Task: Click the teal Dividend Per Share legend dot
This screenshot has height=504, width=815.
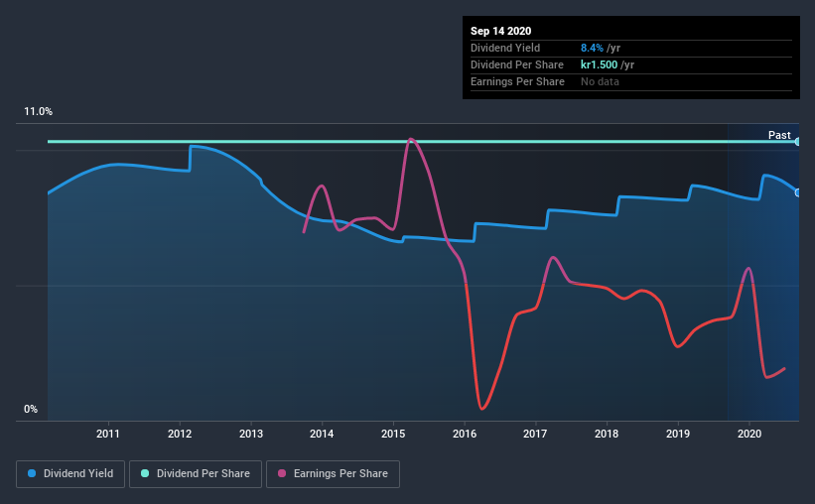Action: coord(145,473)
